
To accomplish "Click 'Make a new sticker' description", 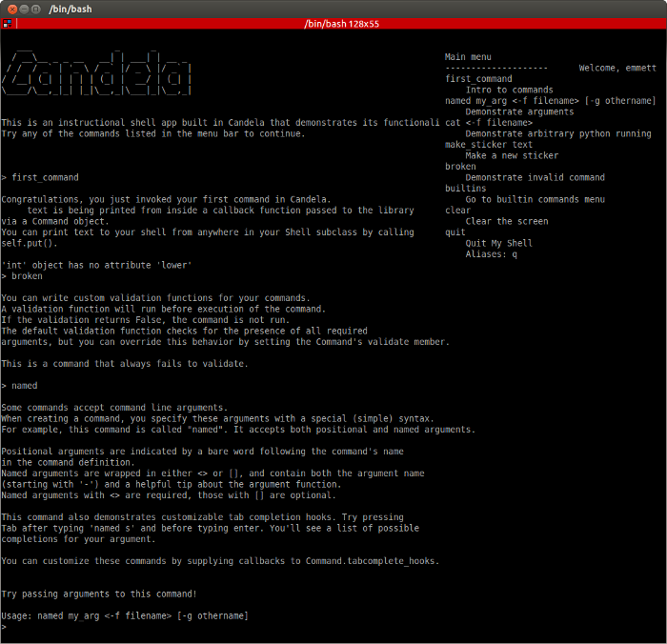I will coord(512,155).
